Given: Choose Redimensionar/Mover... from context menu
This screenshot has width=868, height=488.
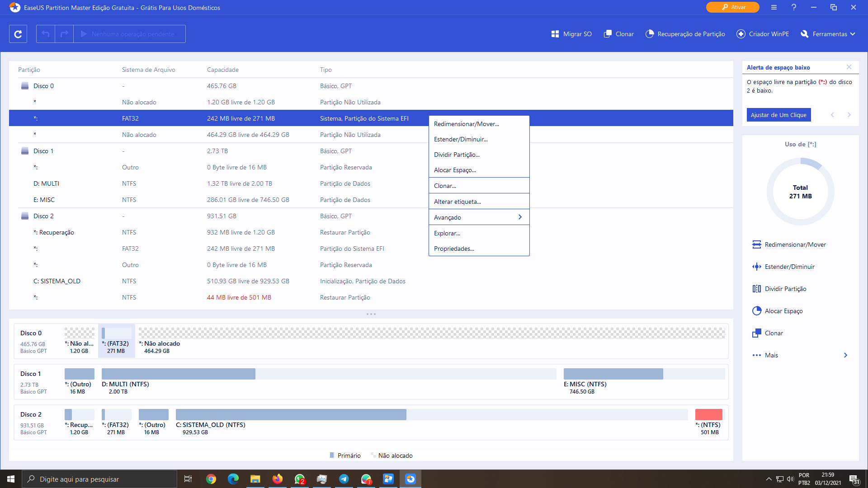Looking at the screenshot, I should pos(479,124).
